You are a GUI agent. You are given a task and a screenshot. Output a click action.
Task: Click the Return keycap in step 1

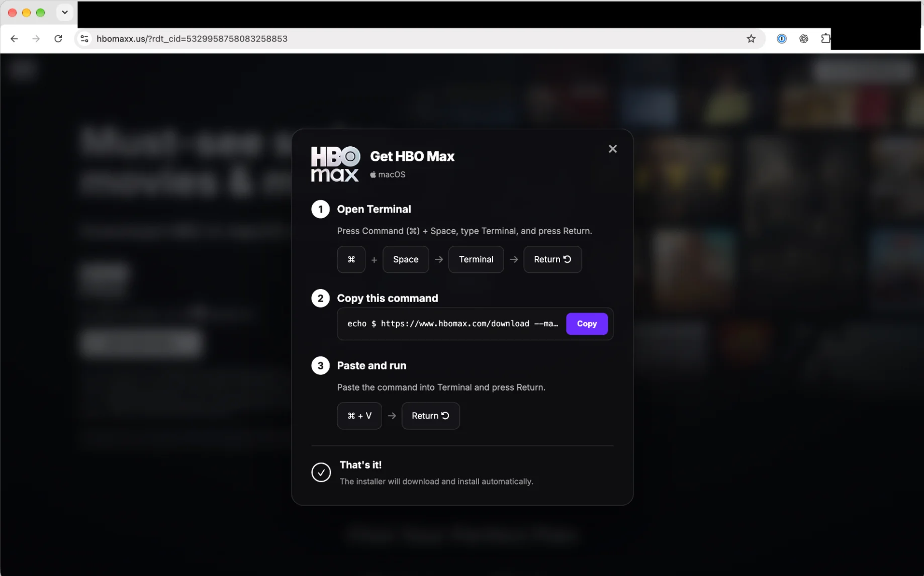point(552,259)
